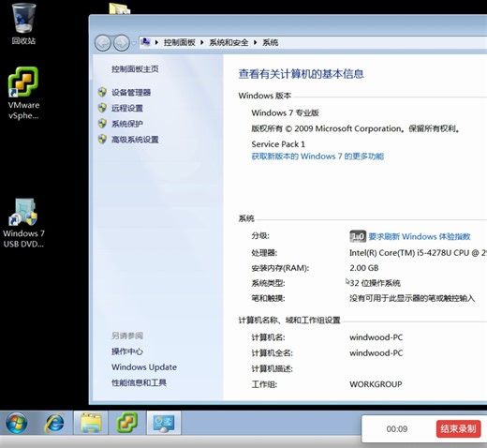Image resolution: width=487 pixels, height=448 pixels.
Task: Open VMware vSphere Client taskbar icon
Action: (x=127, y=423)
